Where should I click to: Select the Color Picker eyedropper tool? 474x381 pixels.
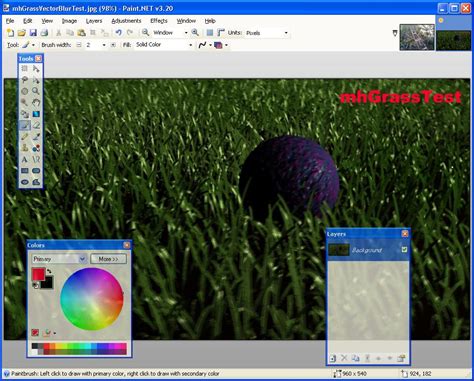pyautogui.click(x=36, y=137)
